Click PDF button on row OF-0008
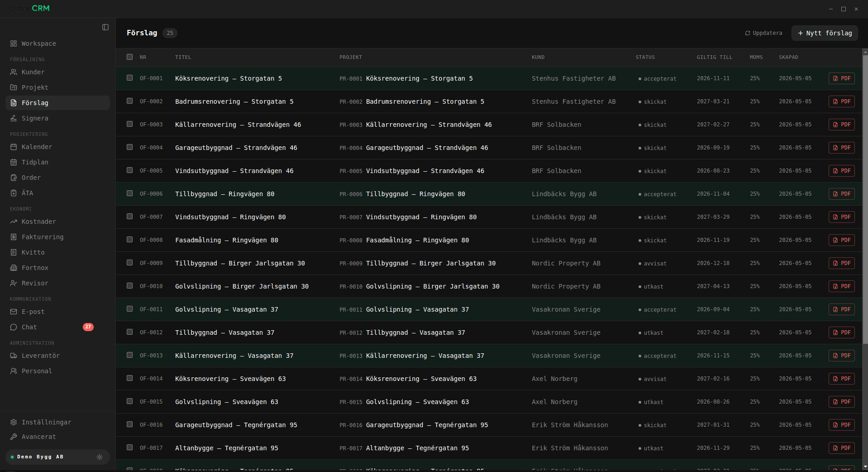868x472 pixels. click(842, 240)
